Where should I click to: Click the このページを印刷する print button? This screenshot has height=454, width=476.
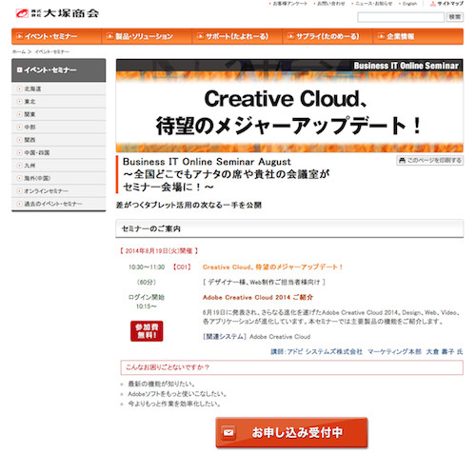430,161
